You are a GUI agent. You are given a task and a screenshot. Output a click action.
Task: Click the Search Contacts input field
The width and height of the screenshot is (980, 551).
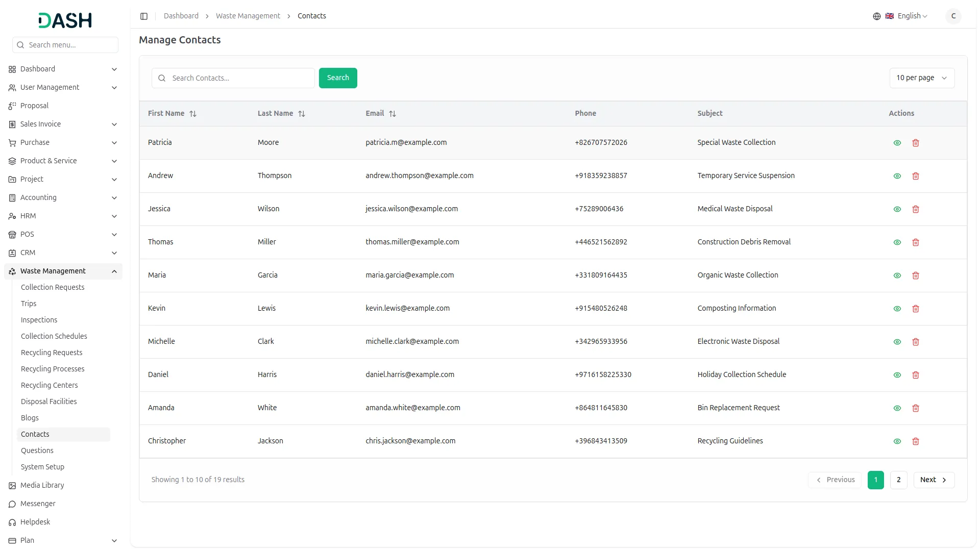pyautogui.click(x=240, y=78)
